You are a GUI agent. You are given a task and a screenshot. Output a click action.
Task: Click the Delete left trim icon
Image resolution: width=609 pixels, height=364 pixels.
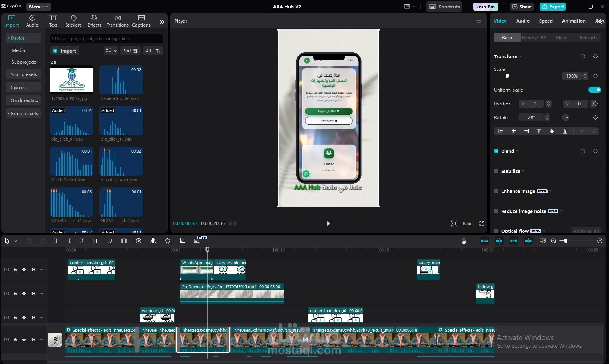tap(69, 241)
